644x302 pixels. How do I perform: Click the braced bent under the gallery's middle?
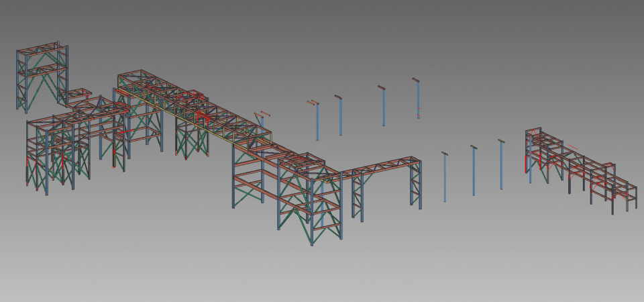coord(191,138)
